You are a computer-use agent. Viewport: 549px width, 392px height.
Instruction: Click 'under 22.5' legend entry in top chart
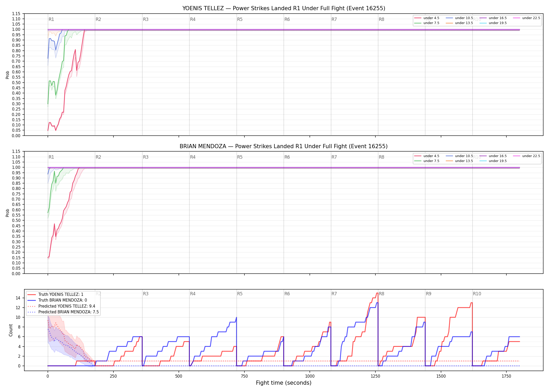coord(527,18)
